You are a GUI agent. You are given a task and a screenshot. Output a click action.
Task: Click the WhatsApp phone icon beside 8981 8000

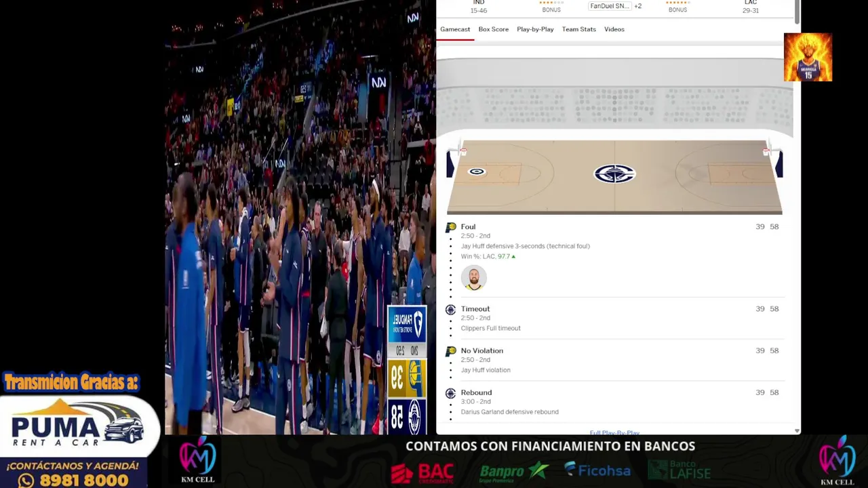point(26,480)
